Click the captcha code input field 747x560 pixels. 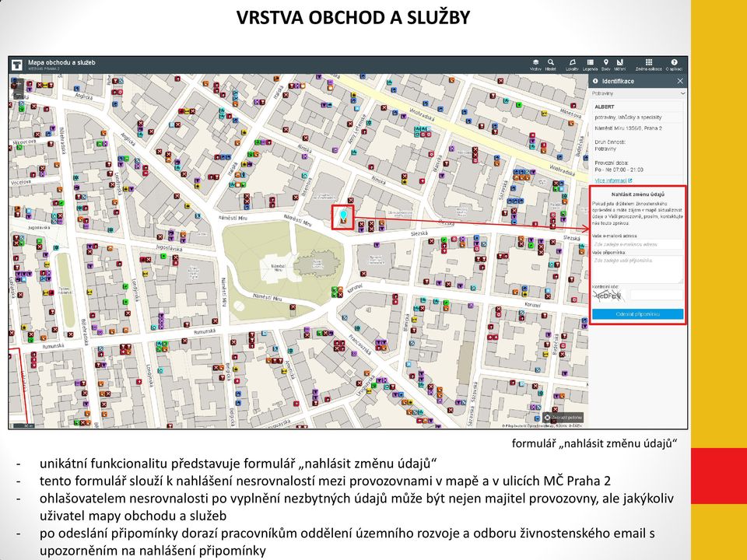(657, 296)
